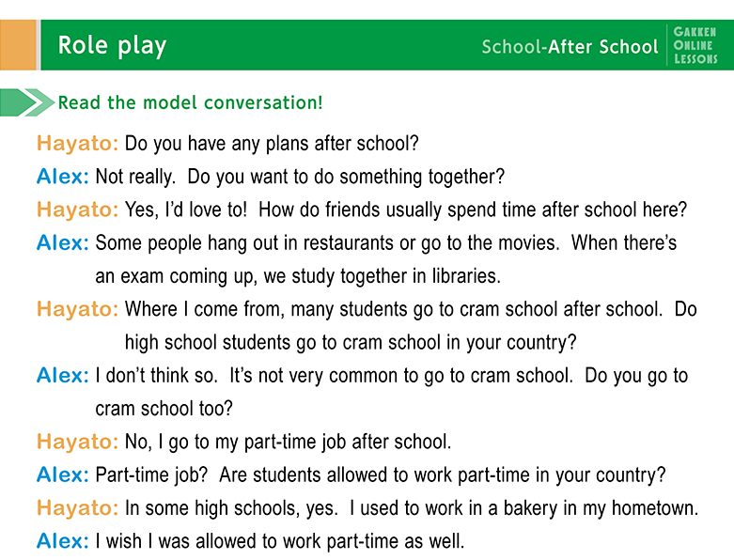The image size is (734, 560).
Task: Select the line beginning "Where I come from"
Action: [x=411, y=309]
